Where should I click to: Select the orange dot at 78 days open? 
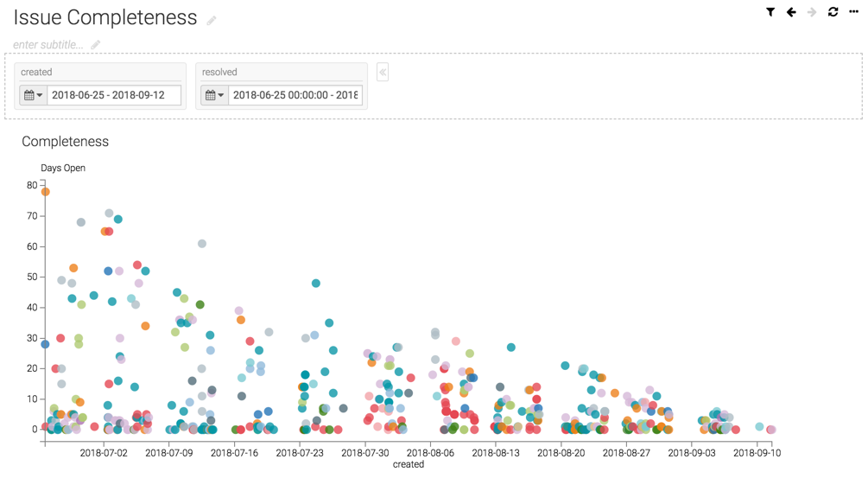[46, 192]
